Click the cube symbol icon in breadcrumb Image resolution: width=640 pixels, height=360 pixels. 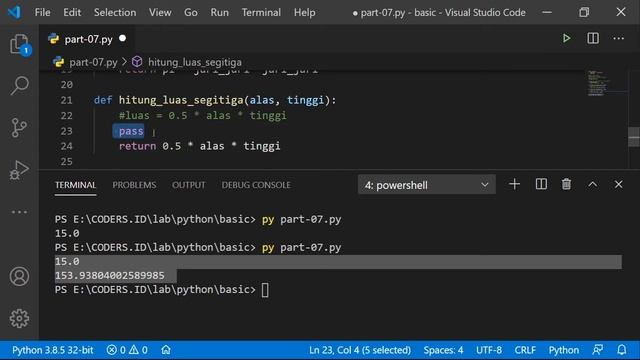click(137, 62)
